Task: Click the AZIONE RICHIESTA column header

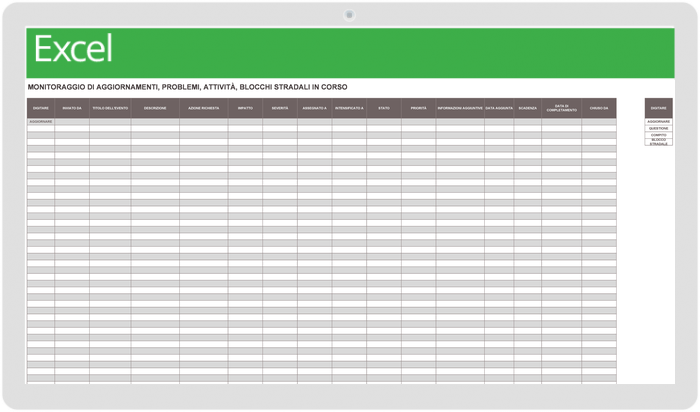Action: [x=204, y=108]
